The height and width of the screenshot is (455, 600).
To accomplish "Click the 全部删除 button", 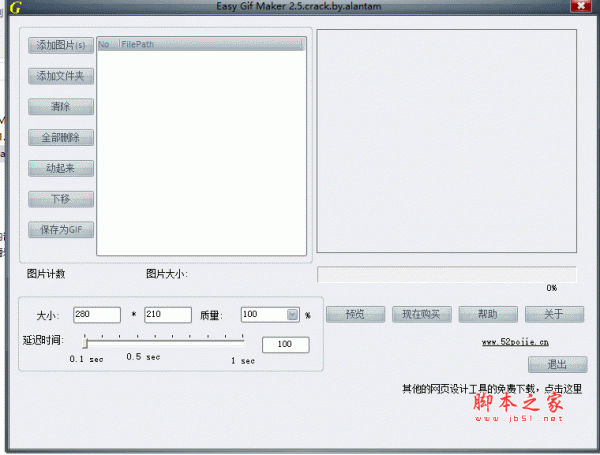I will pos(61,137).
